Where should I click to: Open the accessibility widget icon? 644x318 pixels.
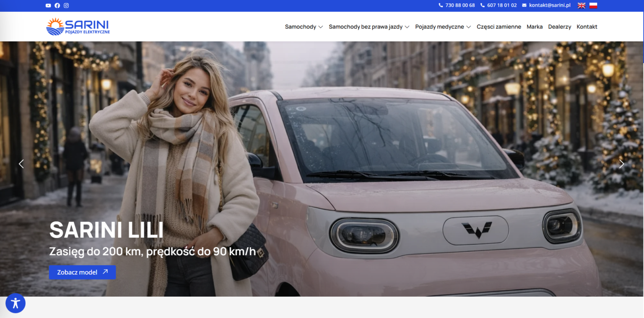click(16, 303)
